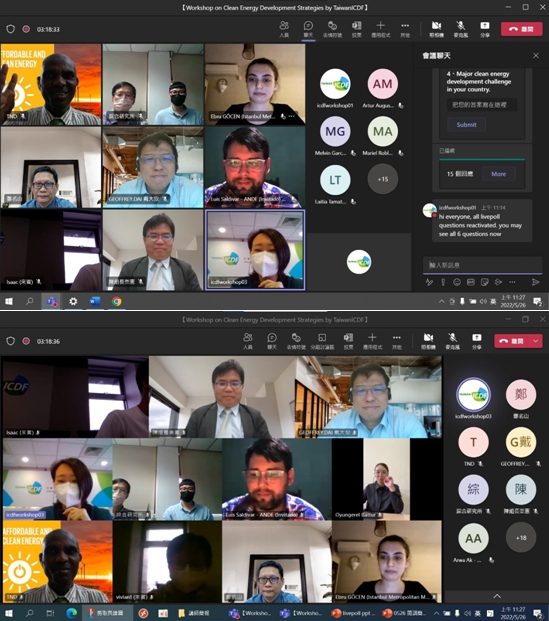Image resolution: width=549 pixels, height=621 pixels.
Task: Click the chevron below lower participant avatars
Action: pos(497,596)
